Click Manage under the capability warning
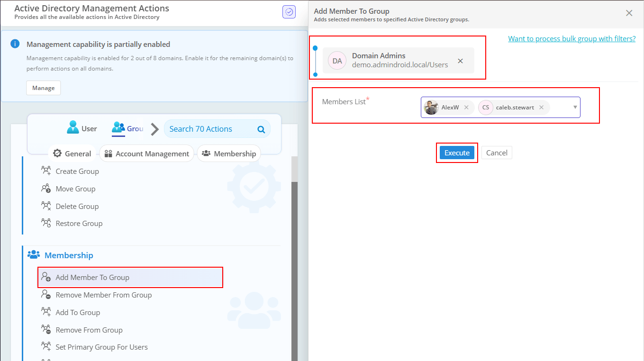Image resolution: width=644 pixels, height=361 pixels. pos(43,88)
